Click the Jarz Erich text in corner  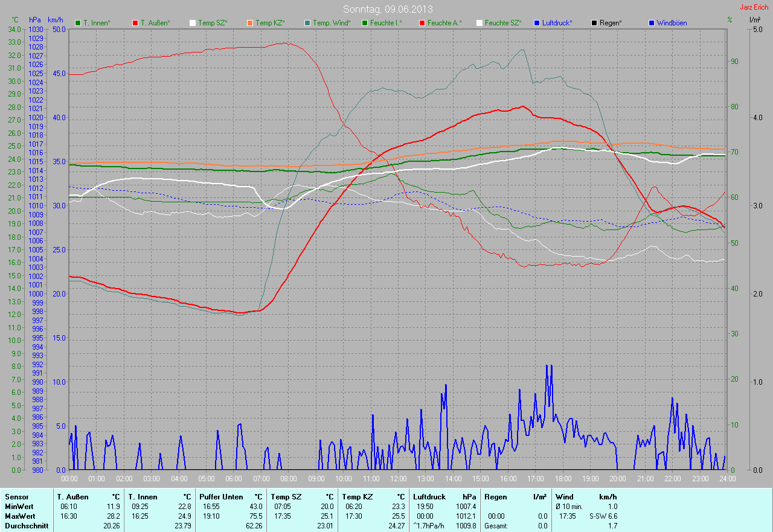coord(754,7)
